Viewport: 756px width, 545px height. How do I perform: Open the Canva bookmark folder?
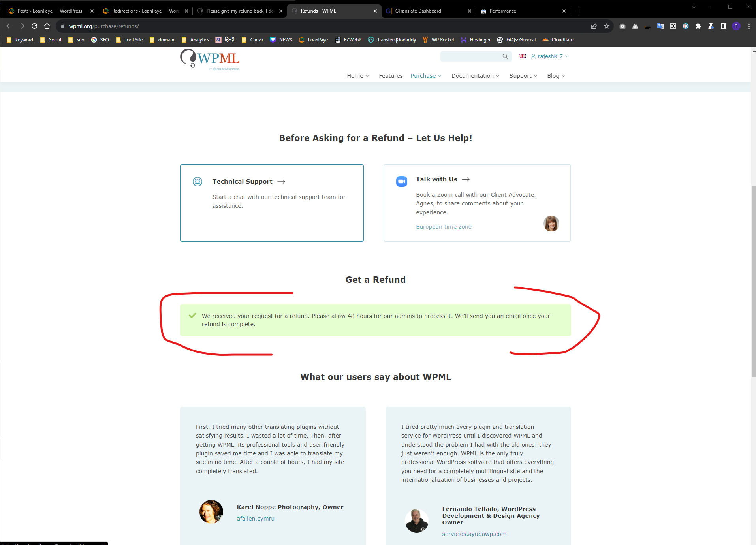point(252,40)
